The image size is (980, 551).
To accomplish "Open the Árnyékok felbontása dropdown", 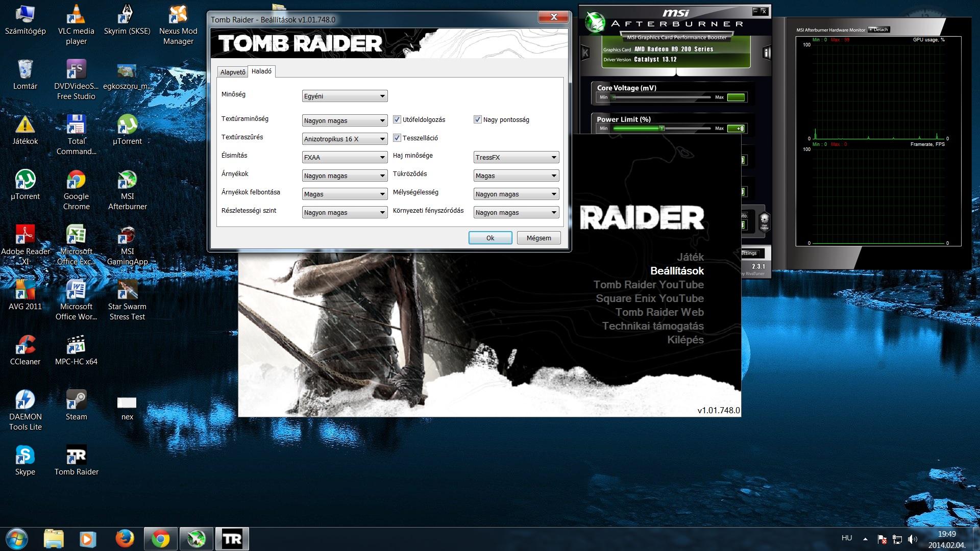I will pyautogui.click(x=345, y=194).
